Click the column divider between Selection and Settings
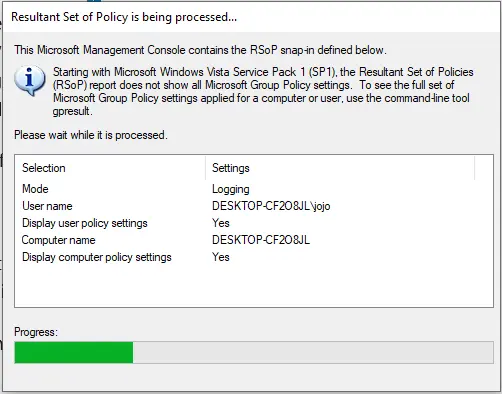The width and height of the screenshot is (502, 394). pyautogui.click(x=206, y=168)
